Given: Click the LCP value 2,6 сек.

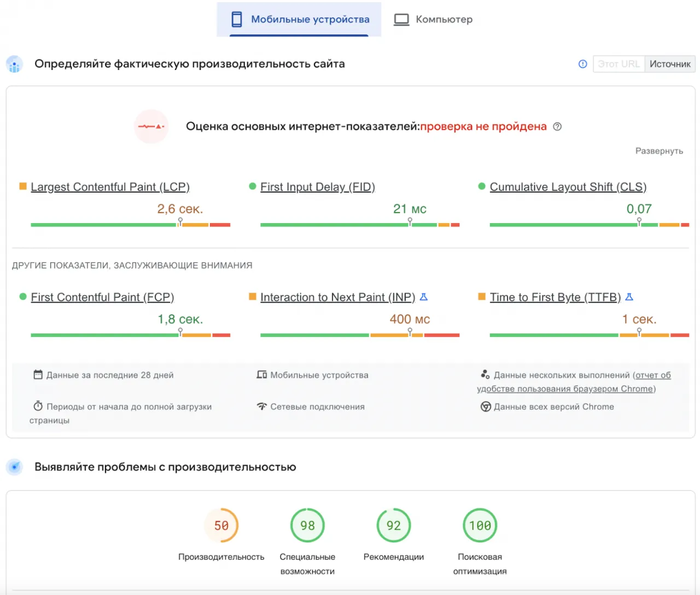Looking at the screenshot, I should coord(180,209).
